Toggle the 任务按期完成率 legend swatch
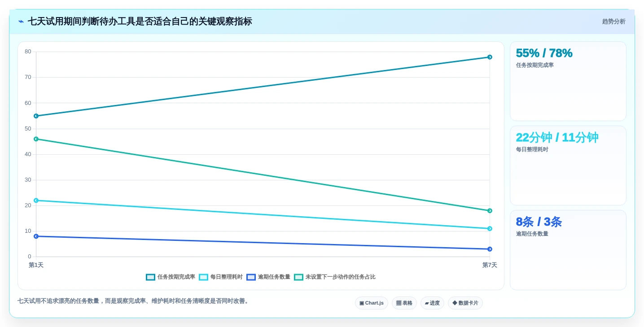Screen dimensions: 644x327 [x=150, y=277]
